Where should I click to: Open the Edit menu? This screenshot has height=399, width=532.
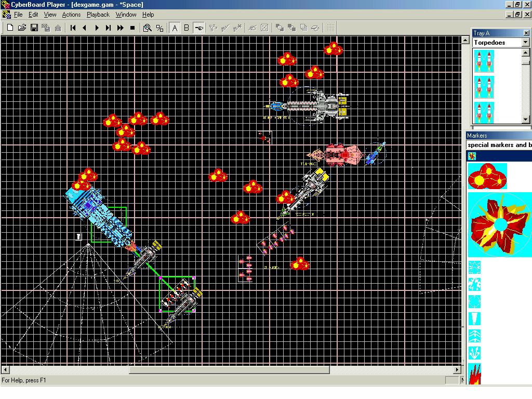click(x=33, y=15)
